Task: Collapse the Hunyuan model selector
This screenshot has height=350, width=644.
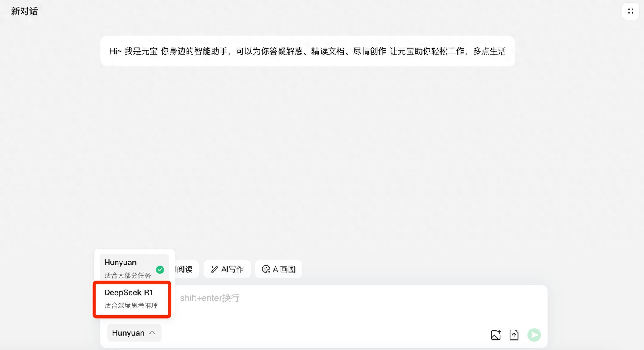Action: click(134, 333)
